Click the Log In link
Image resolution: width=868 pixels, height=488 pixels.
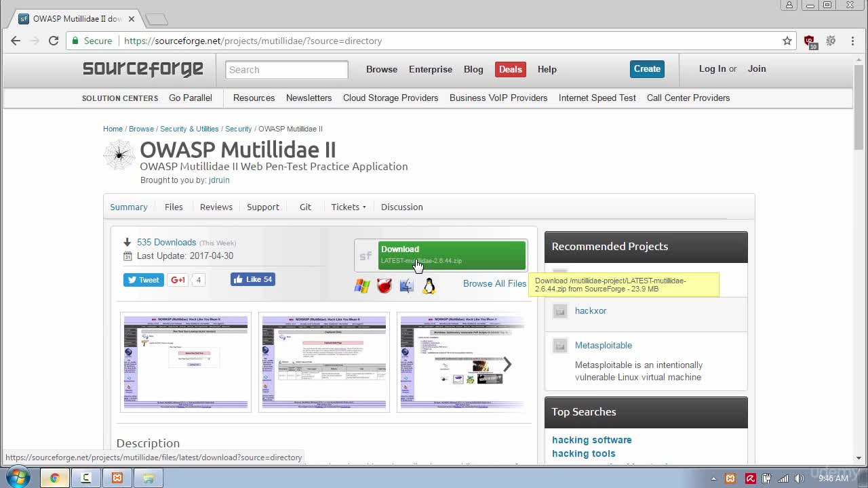713,68
